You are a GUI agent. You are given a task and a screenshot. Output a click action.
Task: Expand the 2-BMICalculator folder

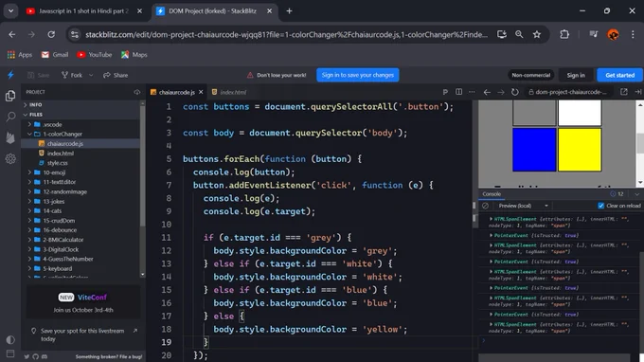pos(29,240)
